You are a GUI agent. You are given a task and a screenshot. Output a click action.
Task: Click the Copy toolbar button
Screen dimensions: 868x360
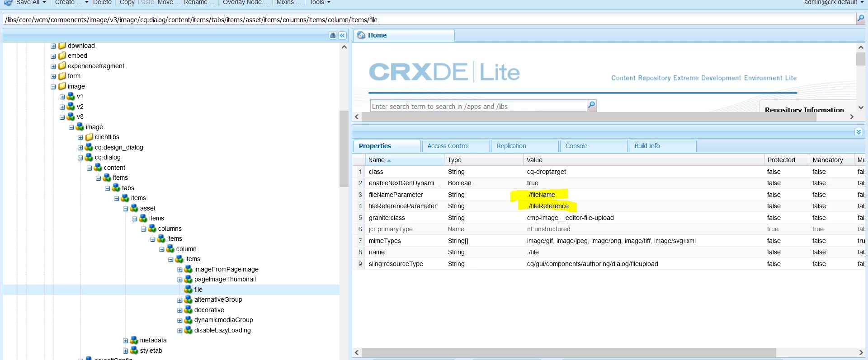127,2
